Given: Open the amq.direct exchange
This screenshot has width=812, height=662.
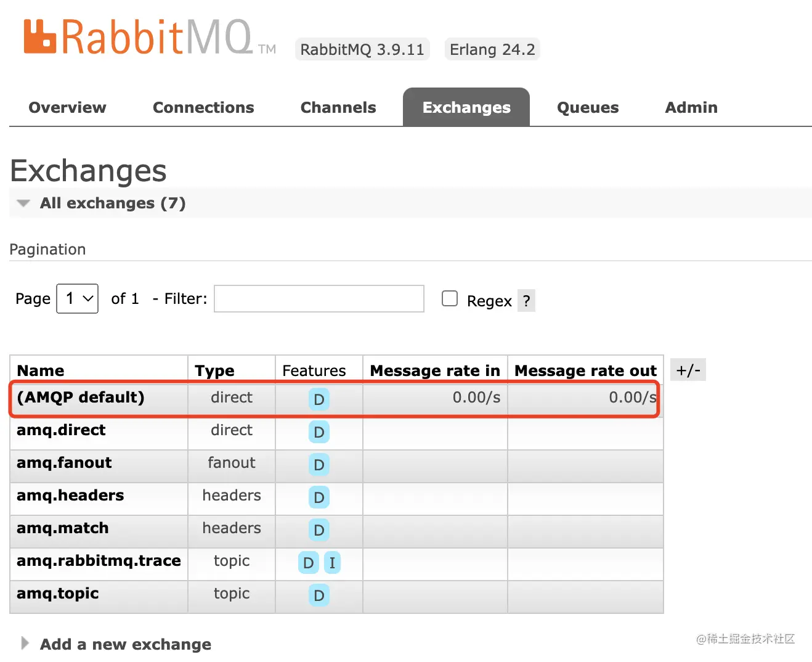Looking at the screenshot, I should 61,430.
